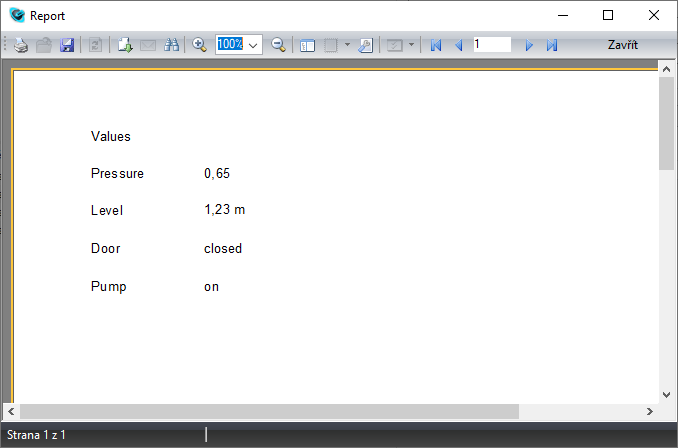678x448 pixels.
Task: Open the 100% zoom level dropdown
Action: (x=253, y=45)
